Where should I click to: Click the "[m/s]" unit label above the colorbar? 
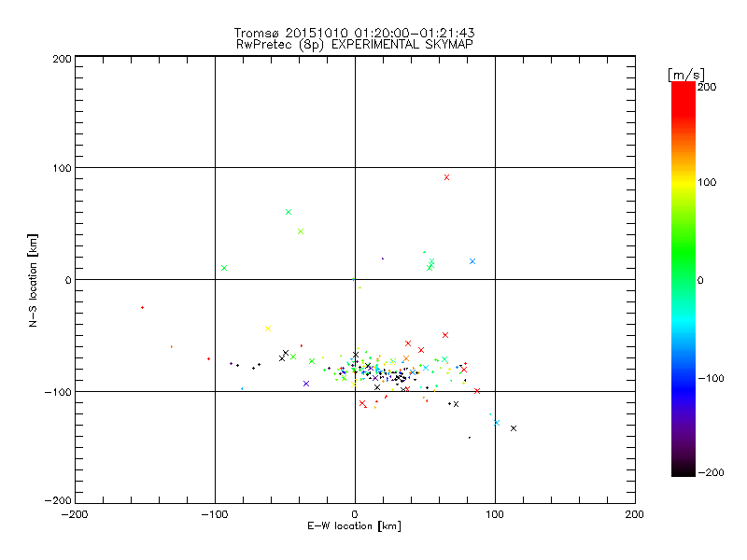[686, 75]
